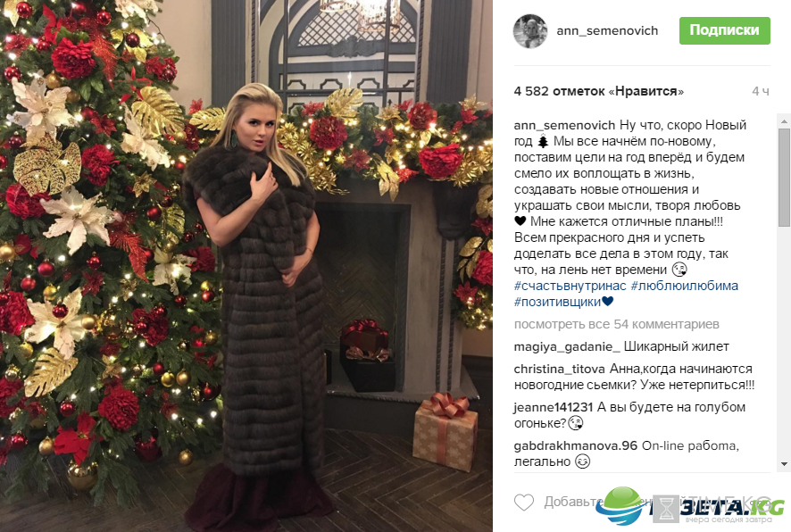Click the caption author ann_semenovich name
The image size is (791, 532).
(564, 125)
